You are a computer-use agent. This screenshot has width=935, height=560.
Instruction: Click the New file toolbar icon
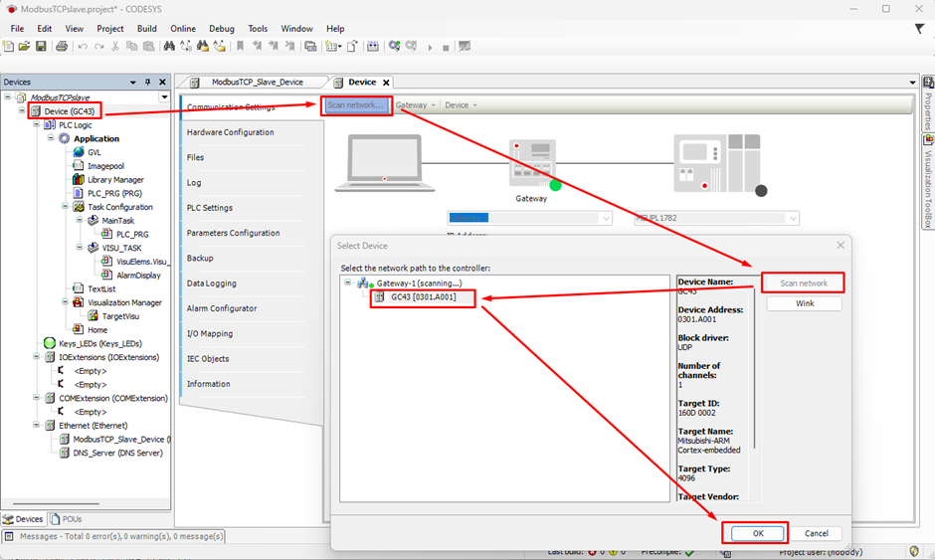tap(8, 46)
